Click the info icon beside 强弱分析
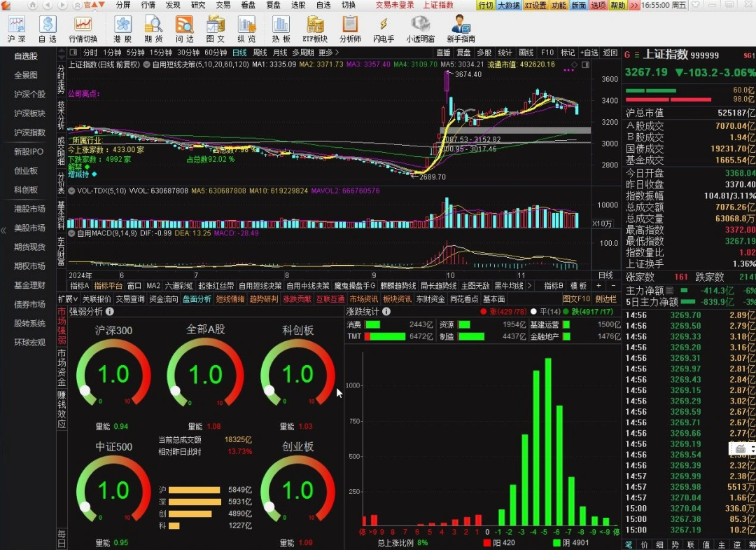756x550 pixels. pos(110,312)
